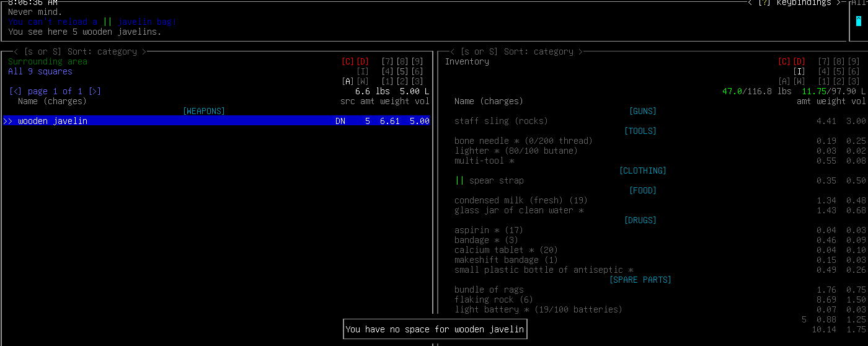Choose square [7] in left pane

click(387, 61)
